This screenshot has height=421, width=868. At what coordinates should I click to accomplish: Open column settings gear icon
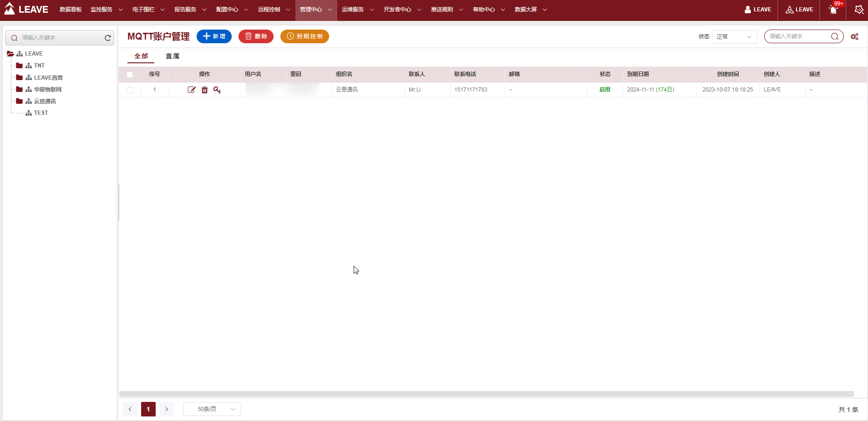coord(854,36)
